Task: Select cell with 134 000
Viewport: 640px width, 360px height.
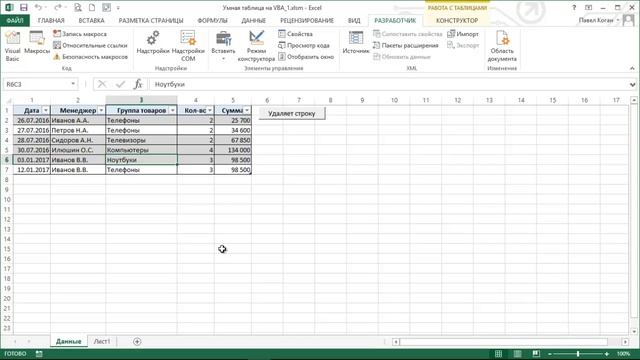Action: 233,150
